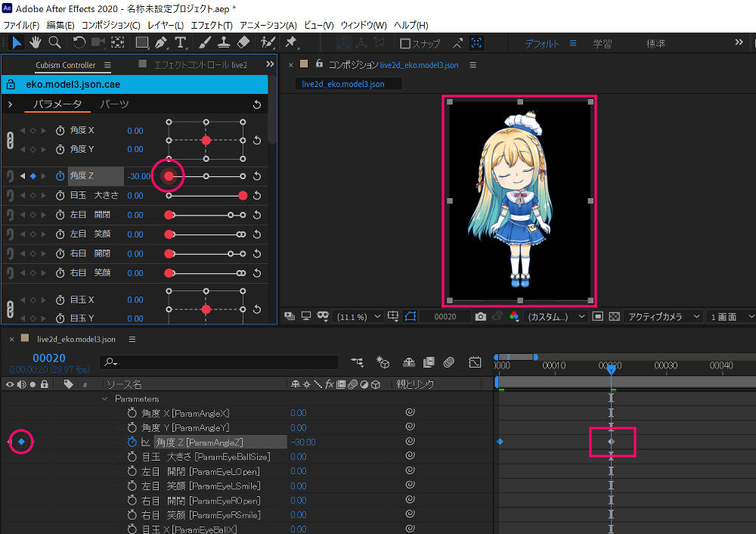Click the show channel color icon
This screenshot has width=756, height=534.
514,316
